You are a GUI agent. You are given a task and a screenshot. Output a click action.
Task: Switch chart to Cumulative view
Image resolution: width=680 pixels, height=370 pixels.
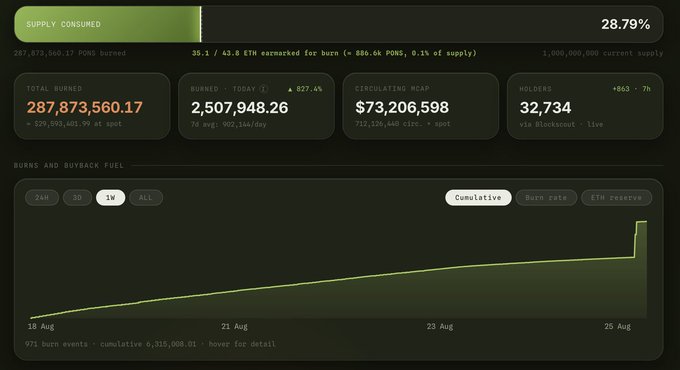point(478,198)
